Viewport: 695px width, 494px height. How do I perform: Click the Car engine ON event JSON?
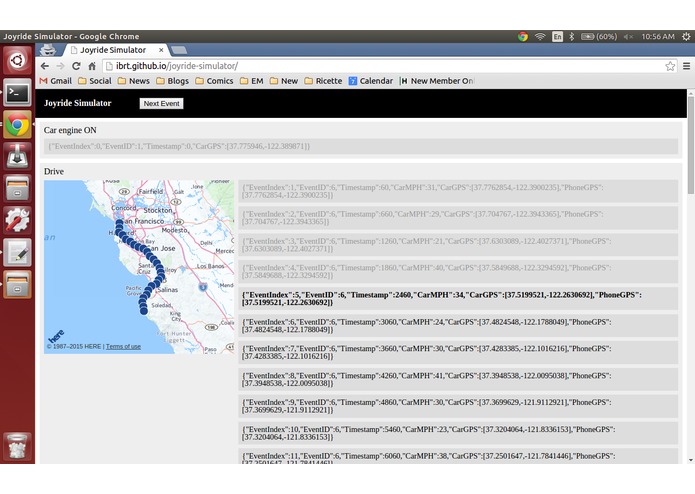[361, 146]
